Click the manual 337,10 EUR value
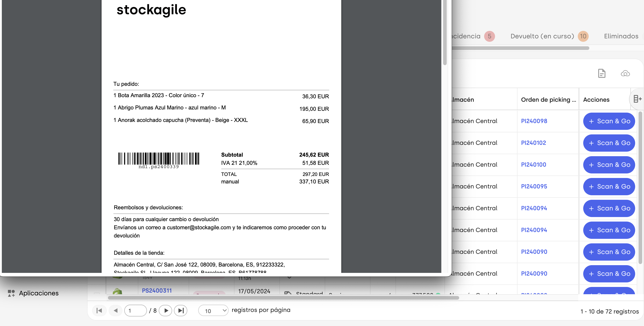This screenshot has width=644, height=326. 314,182
